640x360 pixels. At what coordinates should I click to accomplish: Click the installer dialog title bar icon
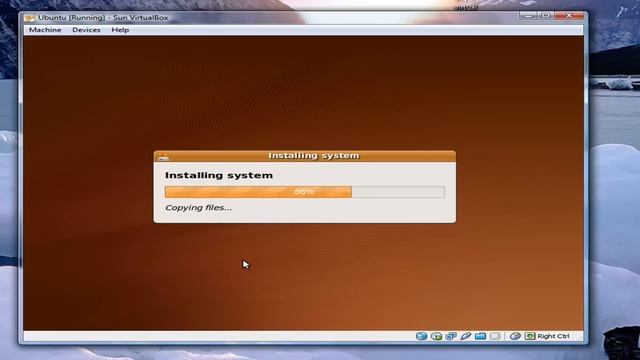tap(164, 156)
